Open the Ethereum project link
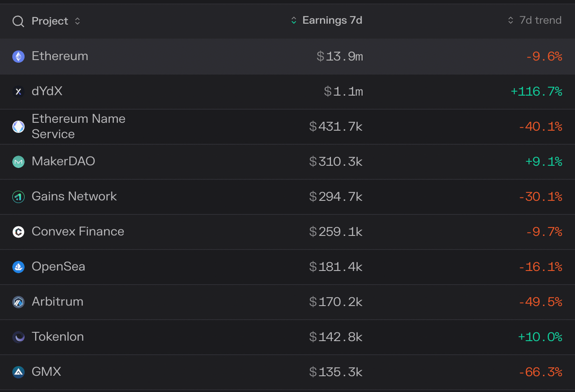This screenshot has width=575, height=392. point(60,56)
